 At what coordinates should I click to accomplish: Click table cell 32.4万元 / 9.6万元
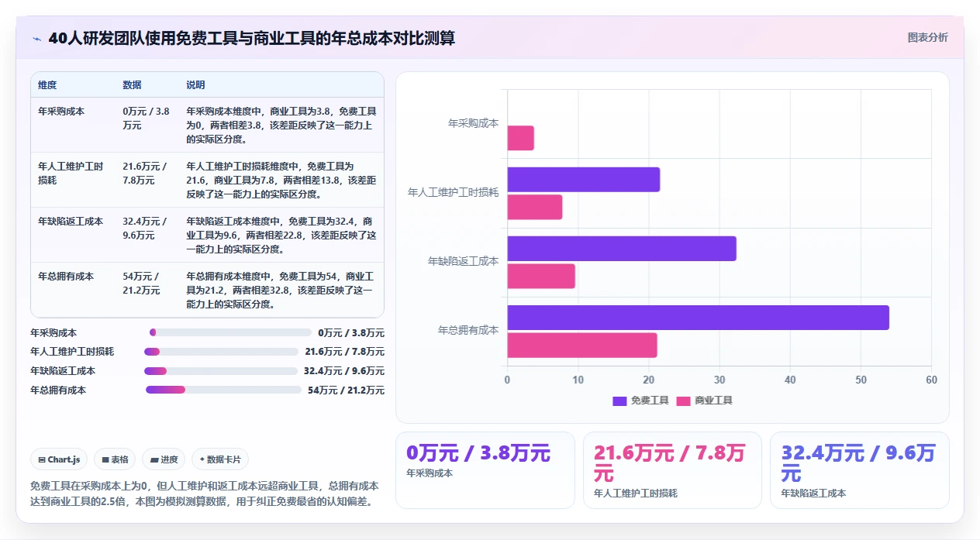(x=144, y=229)
